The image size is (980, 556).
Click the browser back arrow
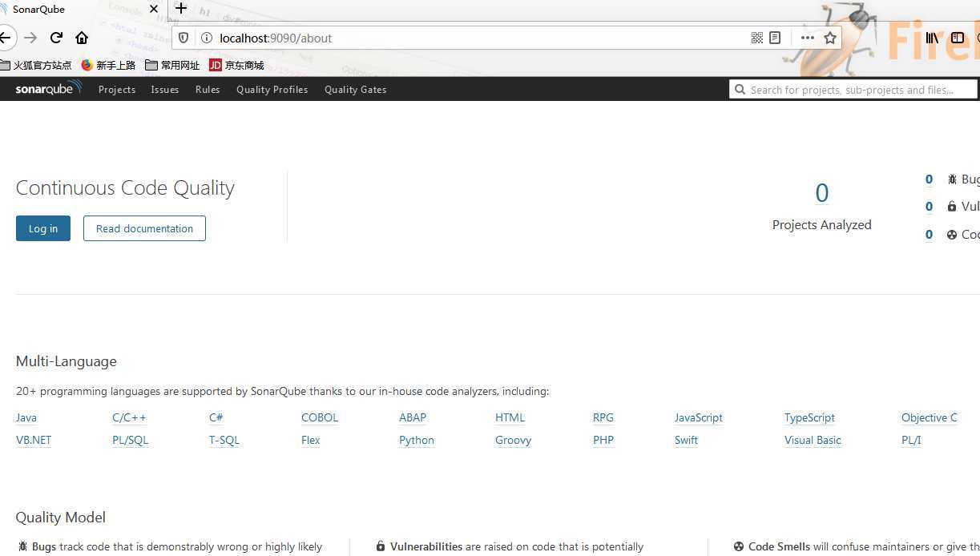pyautogui.click(x=5, y=38)
